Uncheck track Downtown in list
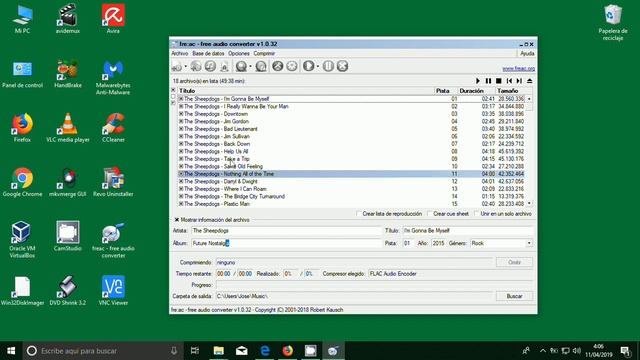The height and width of the screenshot is (360, 640). click(x=181, y=114)
